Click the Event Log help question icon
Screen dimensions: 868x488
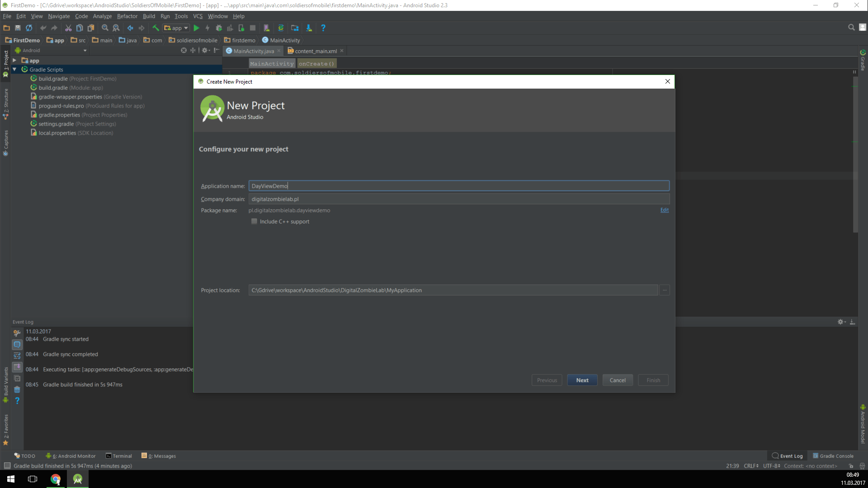coord(17,401)
